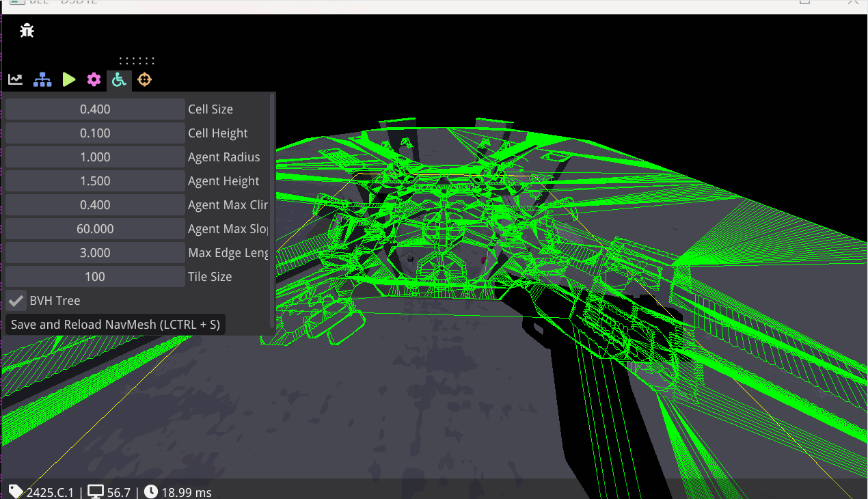
Task: Click Save and Reload NavMesh
Action: (115, 324)
